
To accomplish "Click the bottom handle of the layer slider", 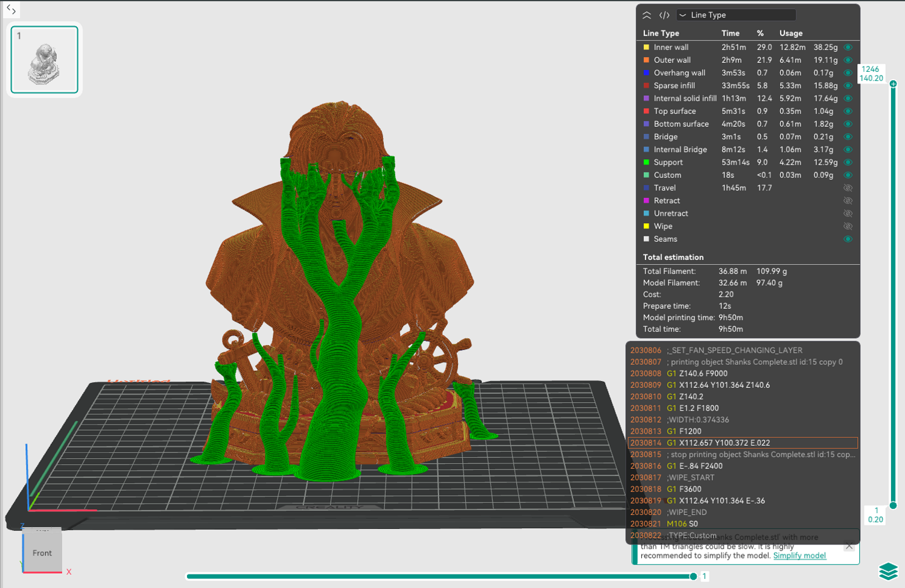I will click(x=894, y=505).
